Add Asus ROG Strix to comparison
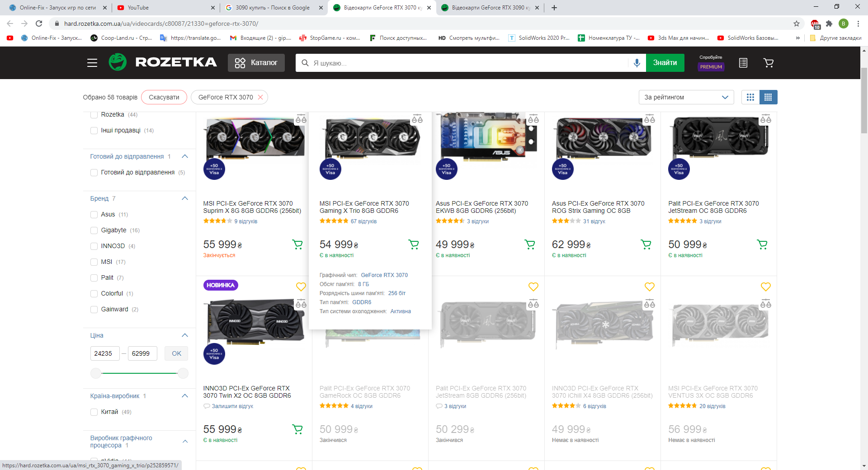This screenshot has height=470, width=868. (x=650, y=119)
